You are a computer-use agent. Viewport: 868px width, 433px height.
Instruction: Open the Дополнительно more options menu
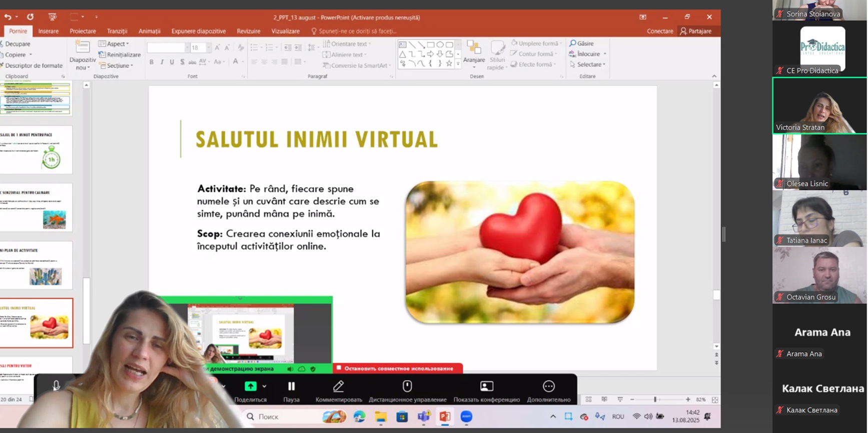tap(548, 386)
